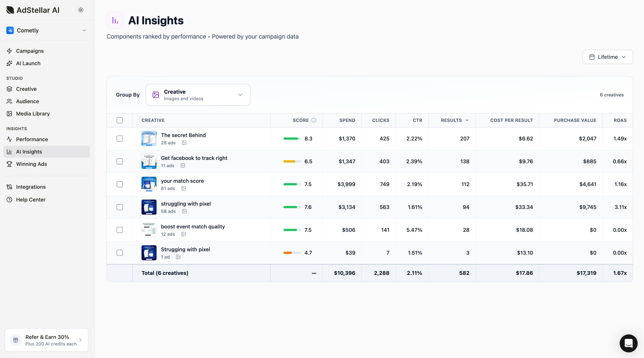Check the select-all checkbox in table header
Viewport: 644px width, 358px height.
[x=119, y=120]
